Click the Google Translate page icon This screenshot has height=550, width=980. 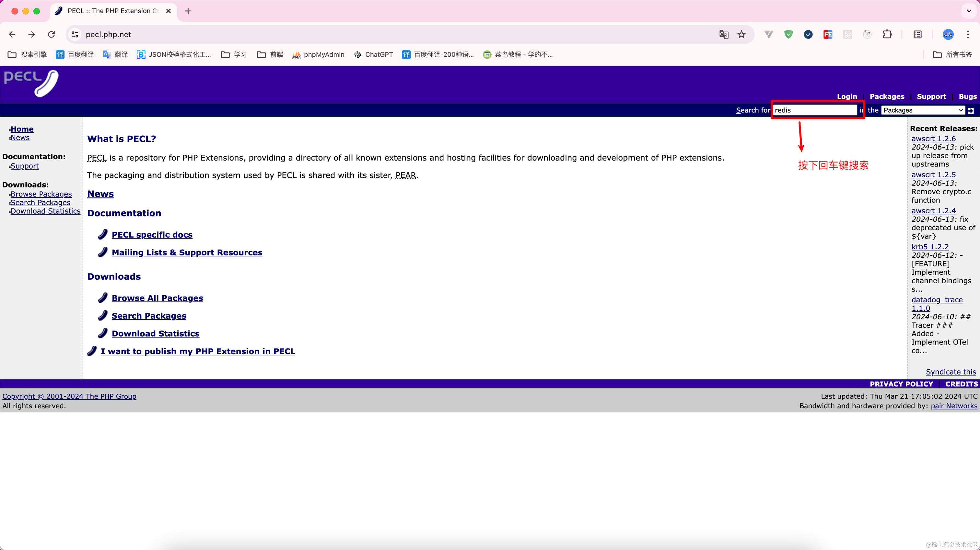[724, 35]
